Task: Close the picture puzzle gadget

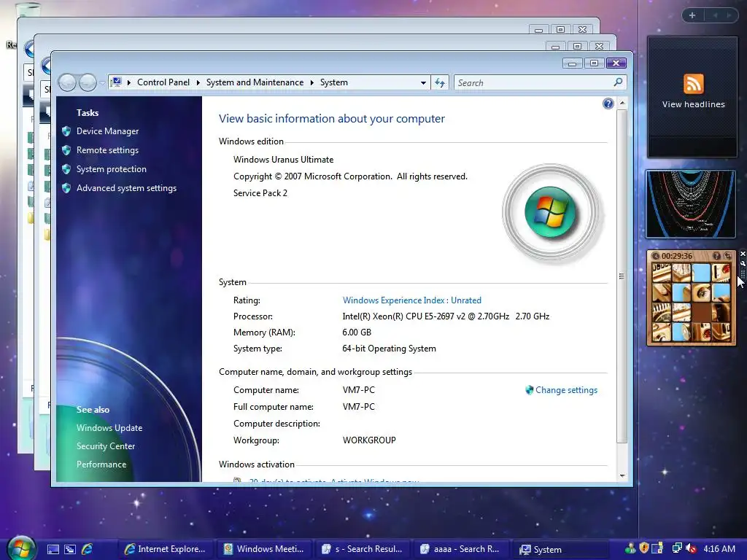Action: pos(742,254)
